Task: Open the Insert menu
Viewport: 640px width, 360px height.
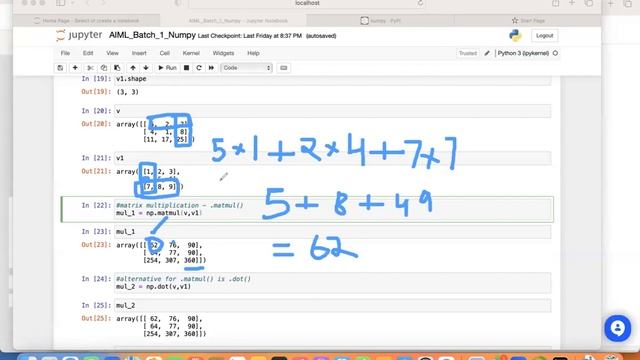Action: coord(139,53)
